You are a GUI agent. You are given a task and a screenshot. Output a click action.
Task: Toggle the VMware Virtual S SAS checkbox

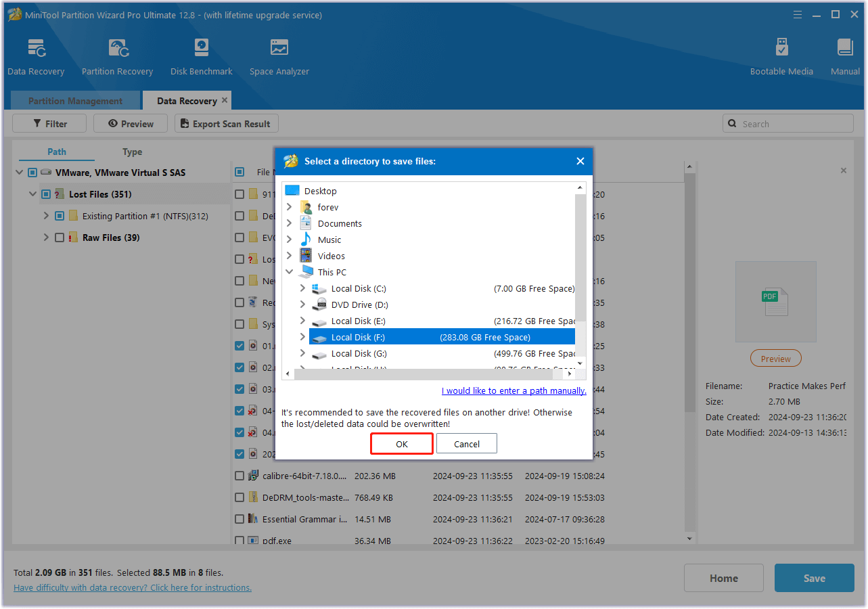(32, 173)
